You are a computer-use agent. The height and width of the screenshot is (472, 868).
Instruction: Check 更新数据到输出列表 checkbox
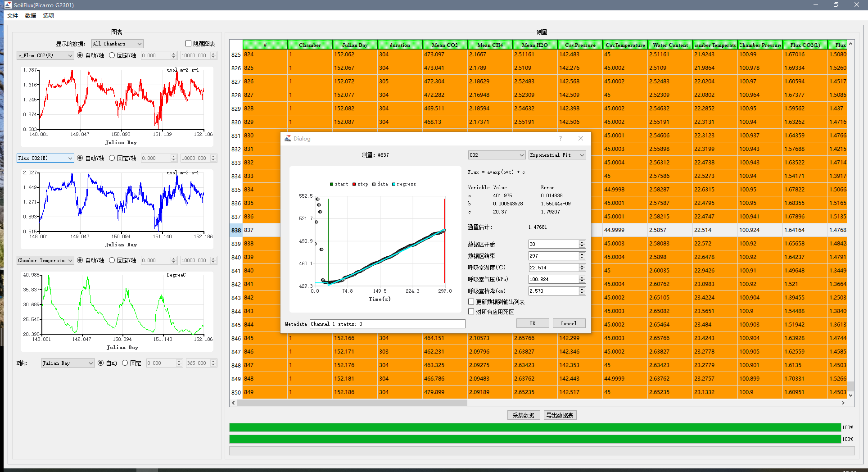[471, 302]
